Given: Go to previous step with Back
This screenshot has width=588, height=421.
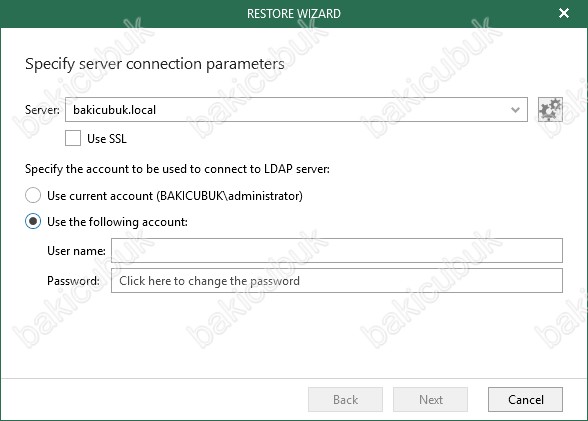Looking at the screenshot, I should coord(345,400).
